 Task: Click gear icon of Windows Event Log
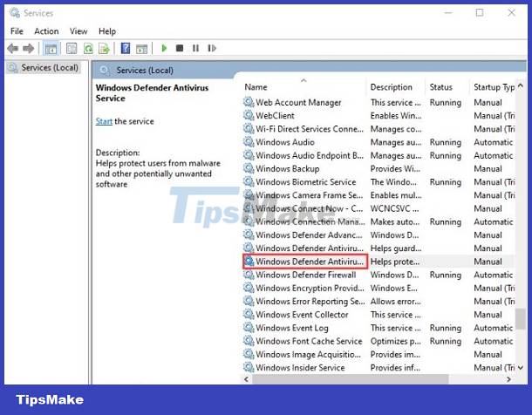(x=249, y=328)
